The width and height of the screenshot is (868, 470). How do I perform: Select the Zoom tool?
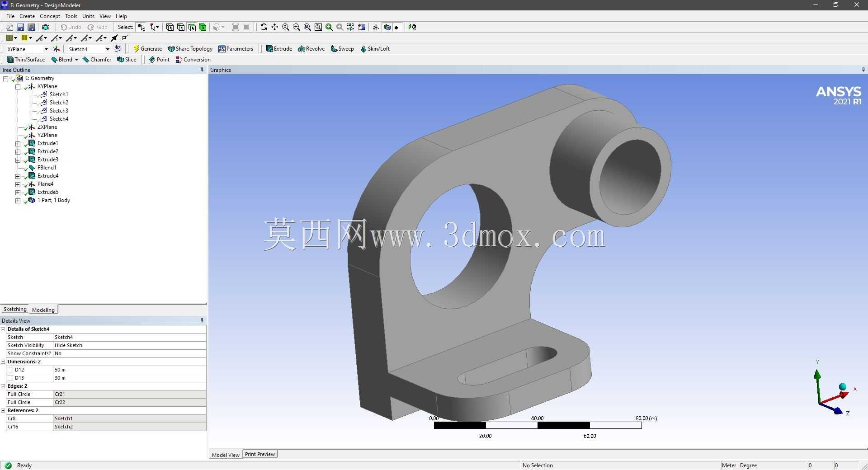pyautogui.click(x=286, y=27)
